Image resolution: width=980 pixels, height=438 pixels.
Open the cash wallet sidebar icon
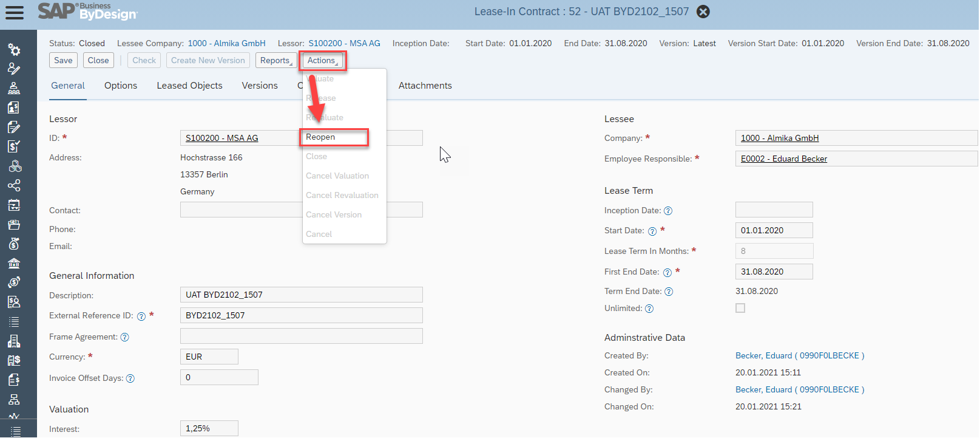pos(14,224)
